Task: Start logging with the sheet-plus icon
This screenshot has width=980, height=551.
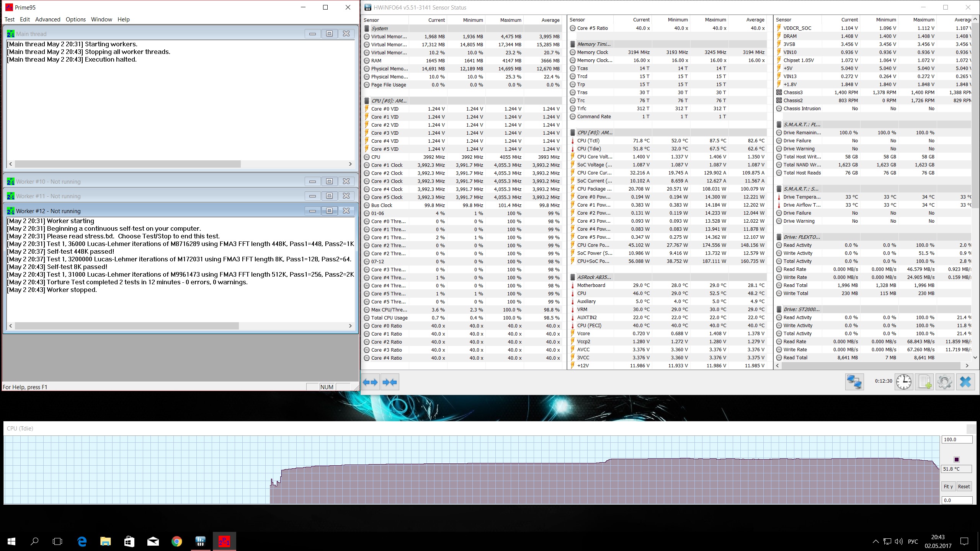Action: [x=924, y=382]
